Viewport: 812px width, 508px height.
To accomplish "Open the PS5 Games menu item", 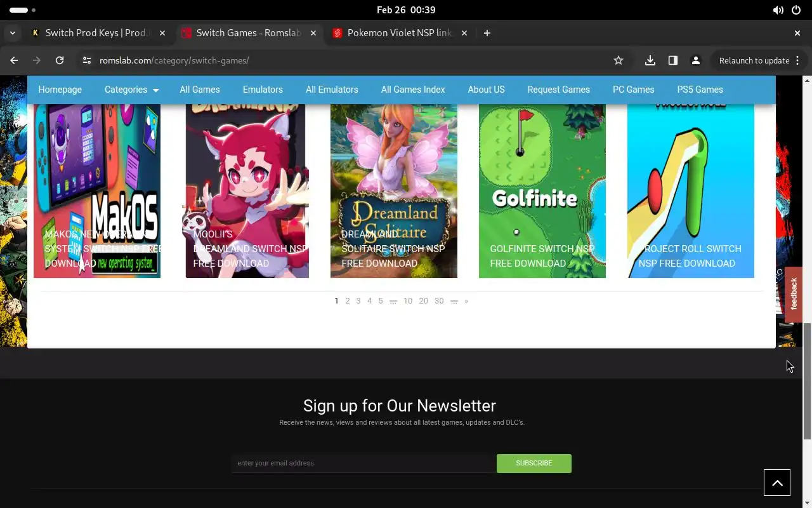I will coord(700,90).
